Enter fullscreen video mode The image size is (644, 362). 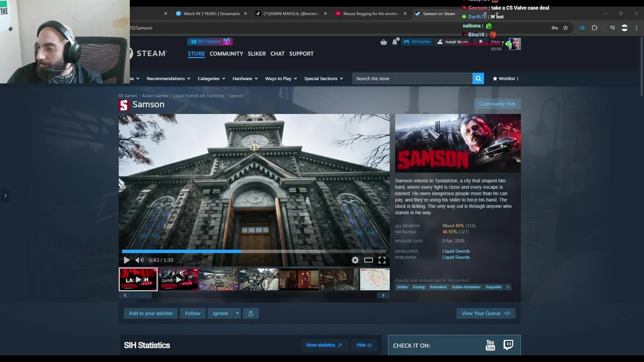coord(382,260)
